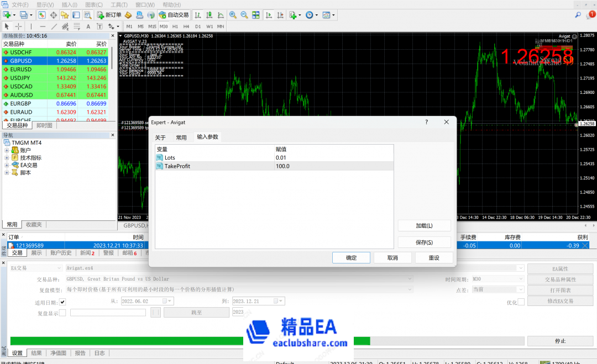This screenshot has width=597, height=364.
Task: Switch to the 常用 tab in Expert dialog
Action: click(x=181, y=137)
